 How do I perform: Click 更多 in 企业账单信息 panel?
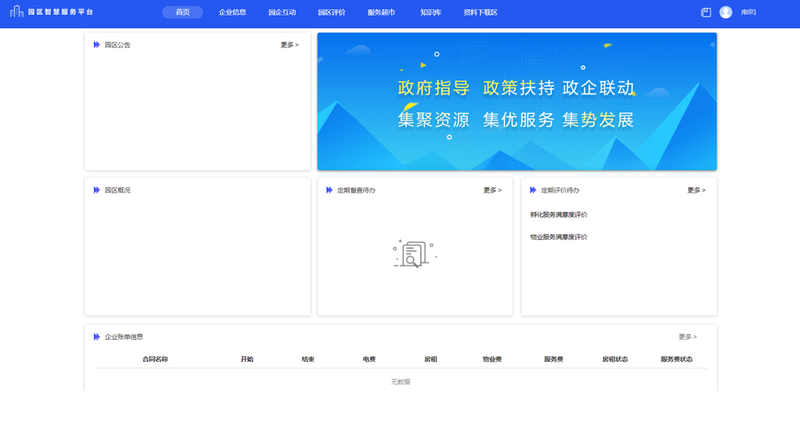click(687, 337)
